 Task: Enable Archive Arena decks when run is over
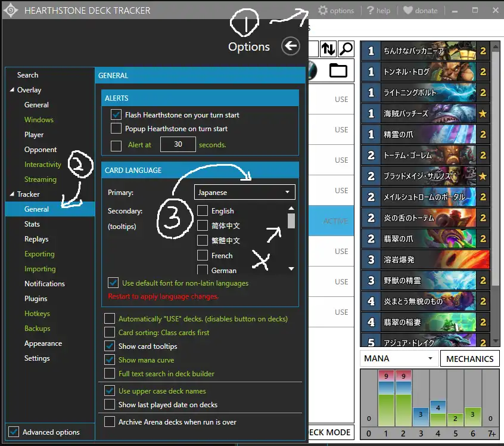[110, 422]
